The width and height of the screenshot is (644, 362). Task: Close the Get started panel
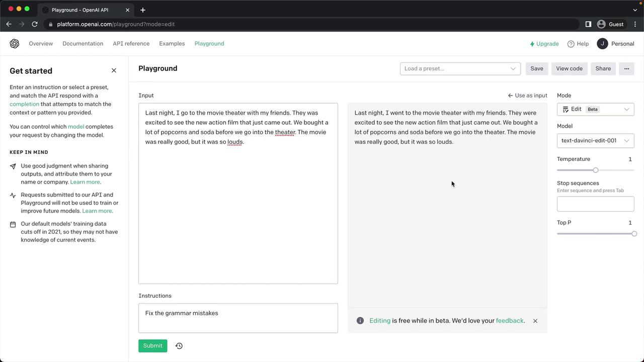click(114, 70)
